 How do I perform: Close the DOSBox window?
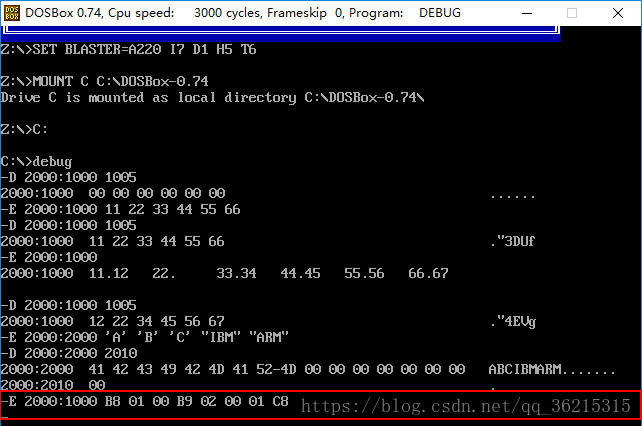[617, 14]
